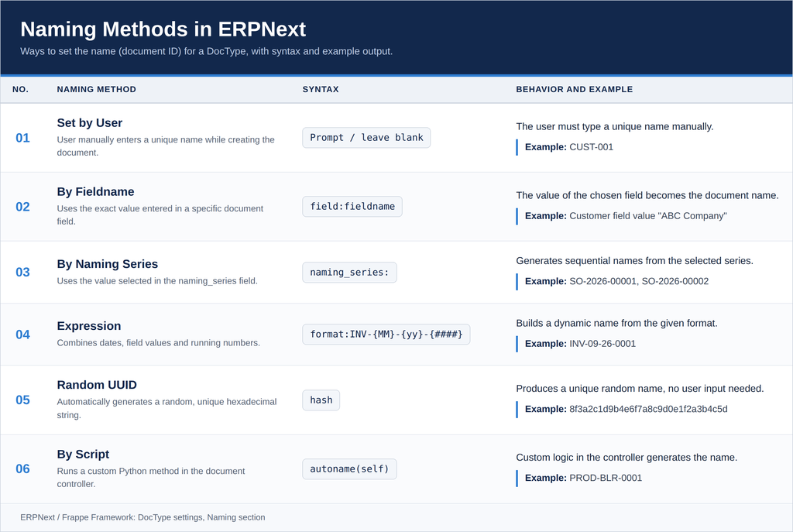The width and height of the screenshot is (793, 532).
Task: Click row number 03
Action: tap(22, 272)
